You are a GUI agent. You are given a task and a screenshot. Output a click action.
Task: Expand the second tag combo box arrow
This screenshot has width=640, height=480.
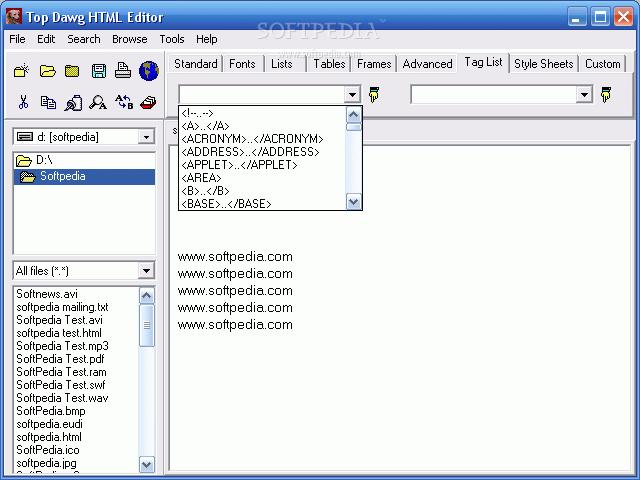click(x=584, y=95)
